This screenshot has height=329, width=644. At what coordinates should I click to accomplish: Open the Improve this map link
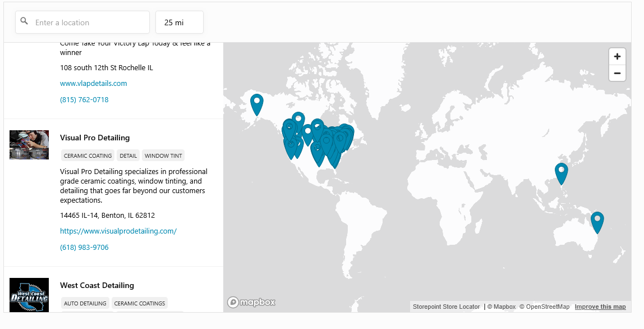[600, 307]
